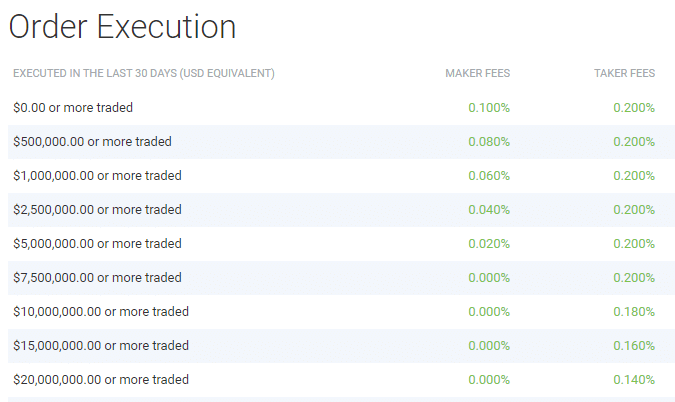The image size is (675, 402).
Task: Select the $7,500,000.00 or more traded row
Action: coord(341,278)
